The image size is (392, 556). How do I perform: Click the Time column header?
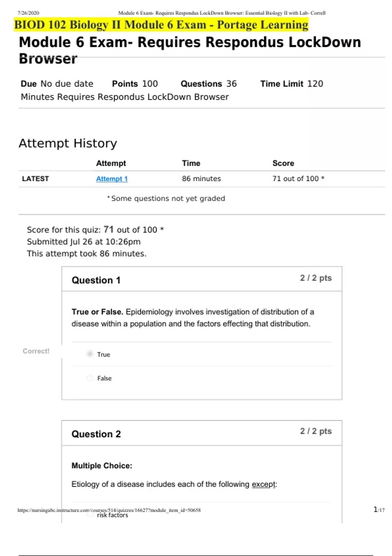tap(191, 163)
